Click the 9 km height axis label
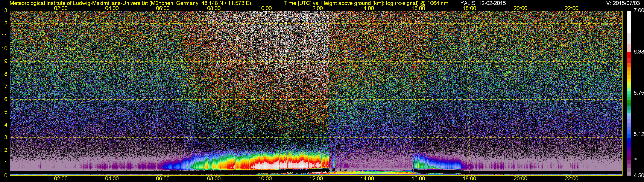 [6, 61]
